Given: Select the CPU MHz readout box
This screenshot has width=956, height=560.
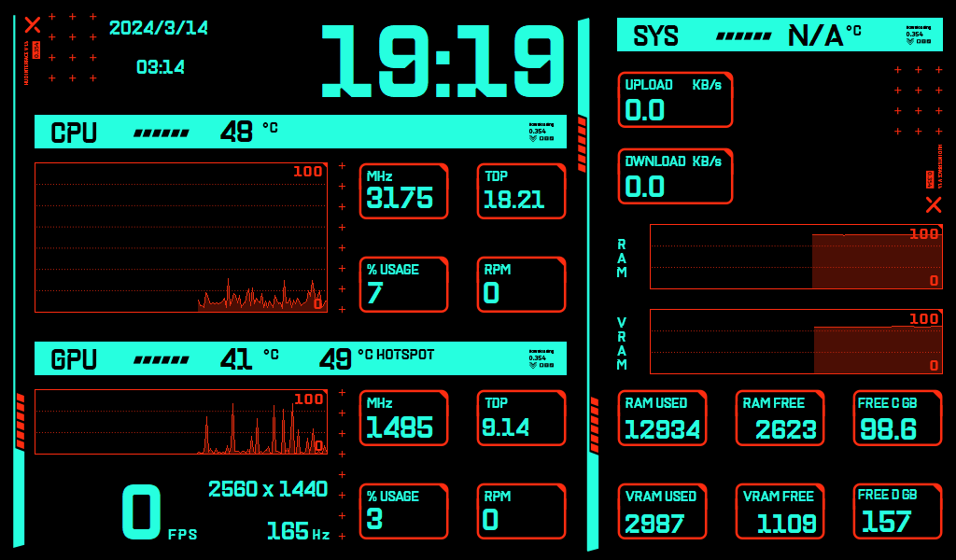Looking at the screenshot, I should 403,191.
